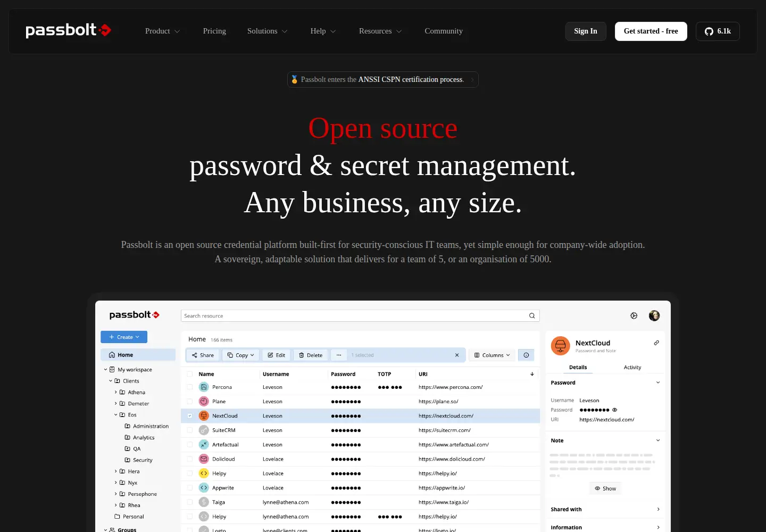Screen dimensions: 766x532
Task: Open the more actions ellipsis button
Action: click(339, 355)
